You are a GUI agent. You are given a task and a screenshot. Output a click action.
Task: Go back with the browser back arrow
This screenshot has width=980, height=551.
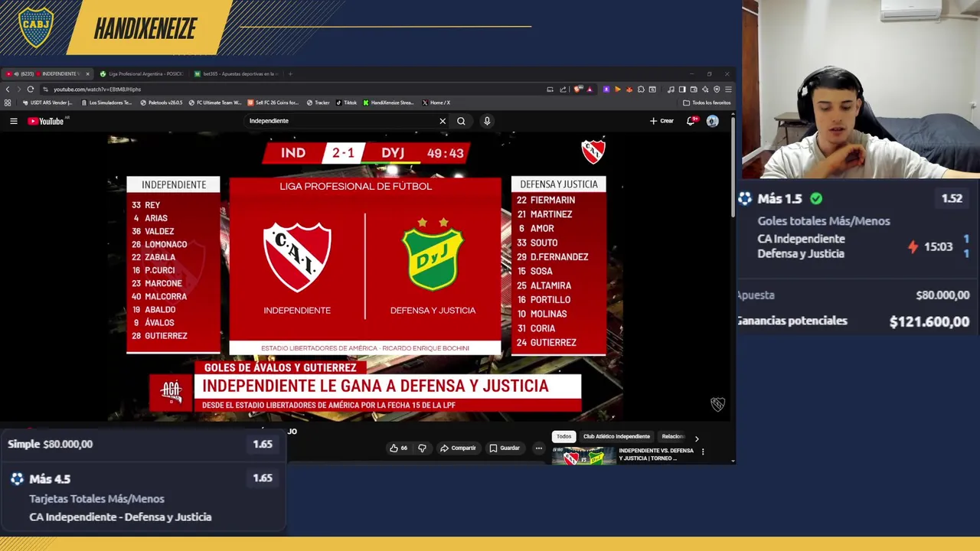pyautogui.click(x=8, y=90)
